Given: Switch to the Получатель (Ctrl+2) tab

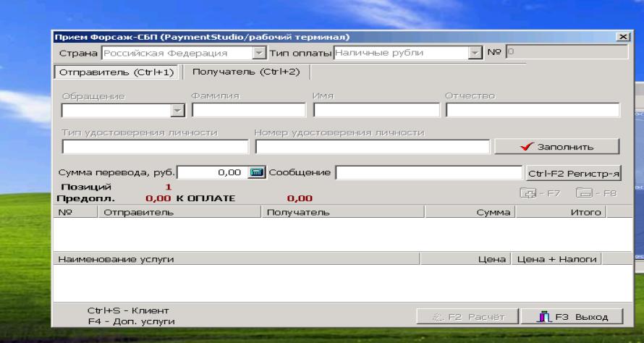Looking at the screenshot, I should click(246, 72).
